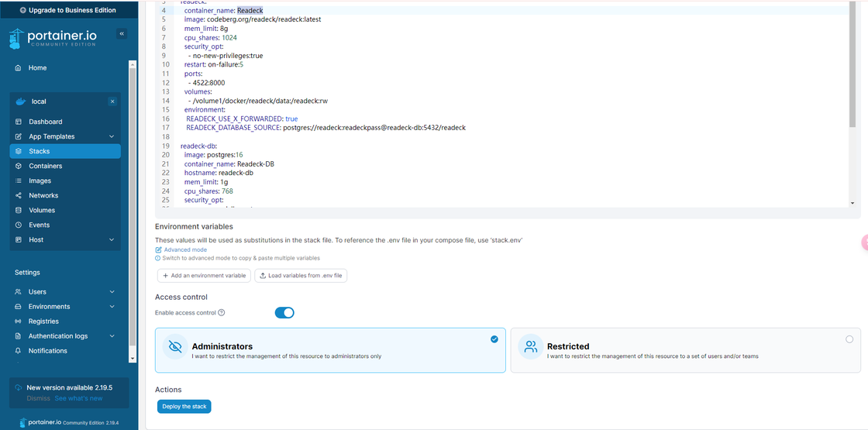Screen dimensions: 868x430
Task: Click the Home house icon
Action: (x=19, y=68)
